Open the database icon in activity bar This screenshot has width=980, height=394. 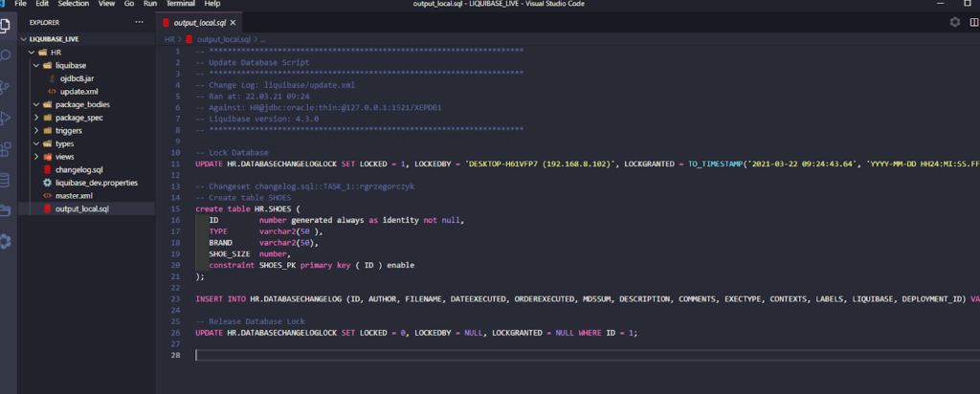[x=6, y=180]
